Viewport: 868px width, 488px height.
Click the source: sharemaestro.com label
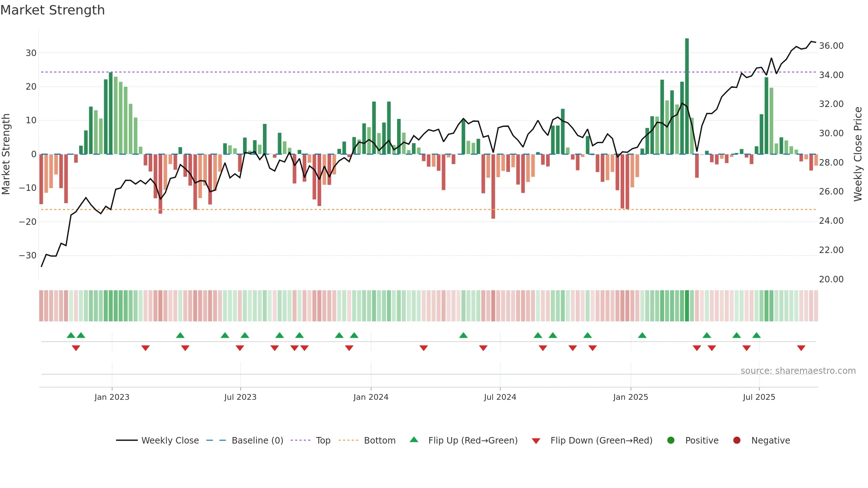pos(798,371)
